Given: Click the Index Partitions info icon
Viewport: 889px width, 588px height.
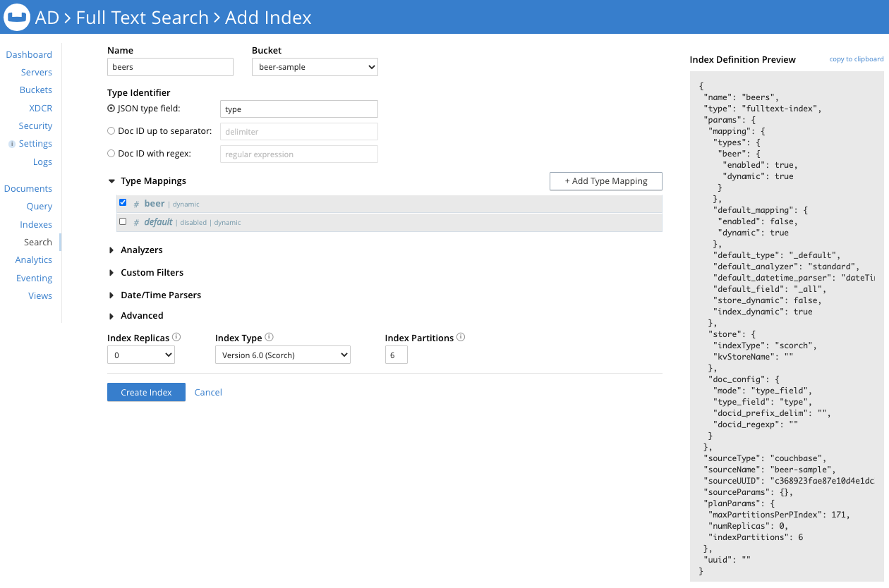Looking at the screenshot, I should 461,337.
